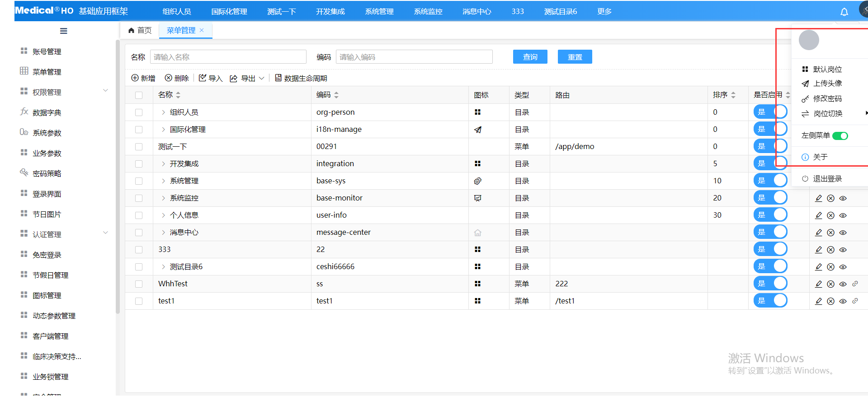Click the notification bell icon
The width and height of the screenshot is (868, 401).
[844, 12]
